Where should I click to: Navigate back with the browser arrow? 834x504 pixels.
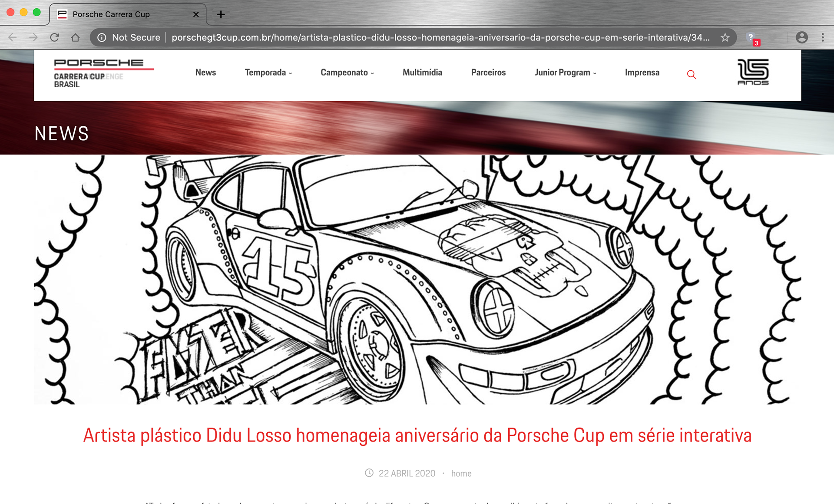(x=12, y=37)
